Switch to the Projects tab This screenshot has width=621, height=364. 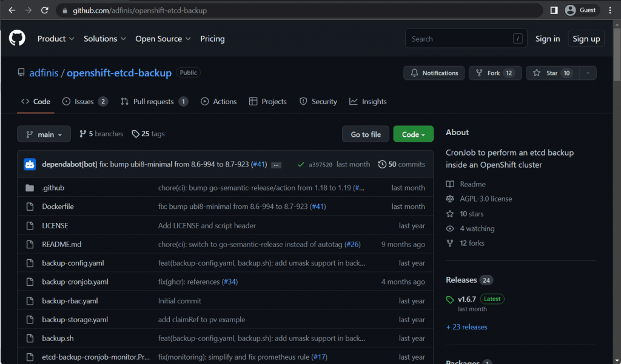(x=267, y=102)
